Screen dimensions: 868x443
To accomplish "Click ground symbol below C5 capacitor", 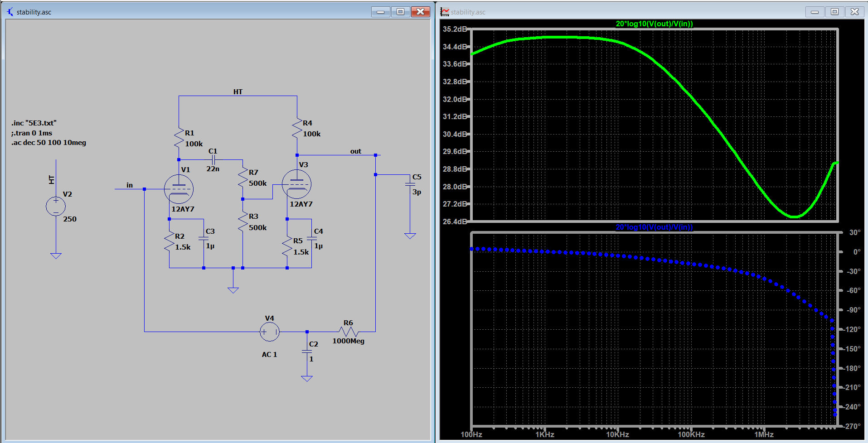I will [410, 236].
